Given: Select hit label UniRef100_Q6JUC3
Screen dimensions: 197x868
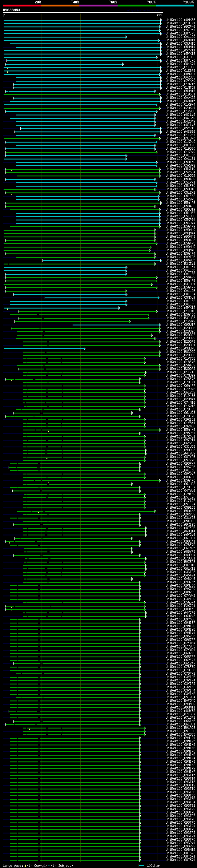Looking at the screenshot, I should coord(180,413).
